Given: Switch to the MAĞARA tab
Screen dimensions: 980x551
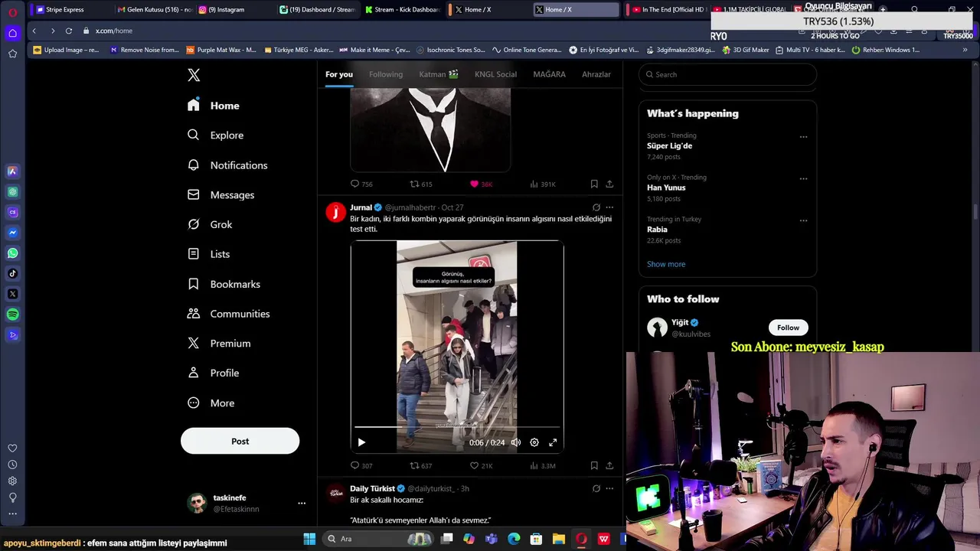Looking at the screenshot, I should [549, 74].
